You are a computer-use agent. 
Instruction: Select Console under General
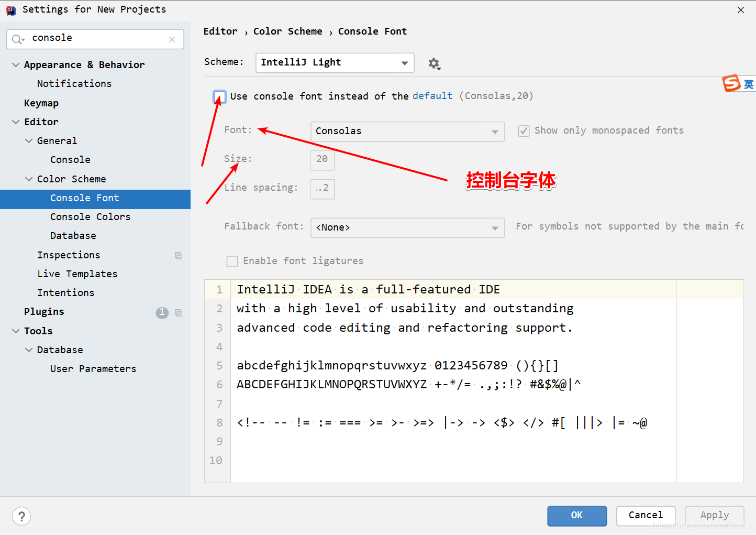[70, 160]
